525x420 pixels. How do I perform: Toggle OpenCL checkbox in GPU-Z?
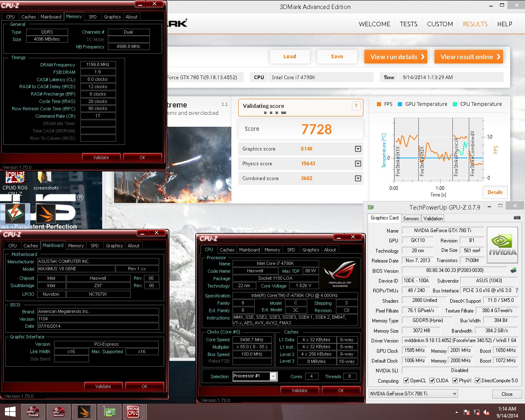[406, 381]
